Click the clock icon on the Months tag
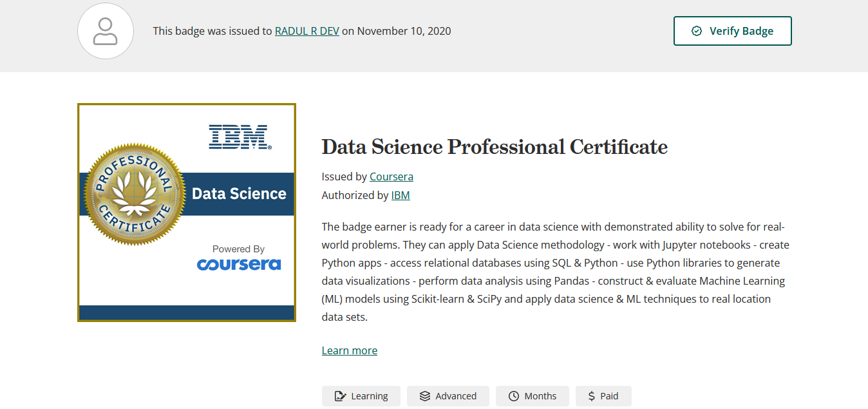The height and width of the screenshot is (409, 868). tap(514, 395)
